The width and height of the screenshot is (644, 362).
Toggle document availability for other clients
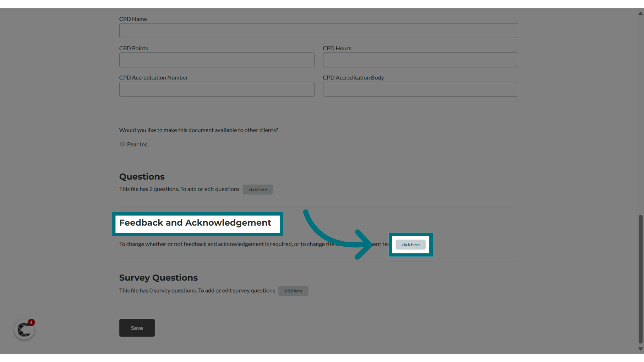[x=122, y=144]
